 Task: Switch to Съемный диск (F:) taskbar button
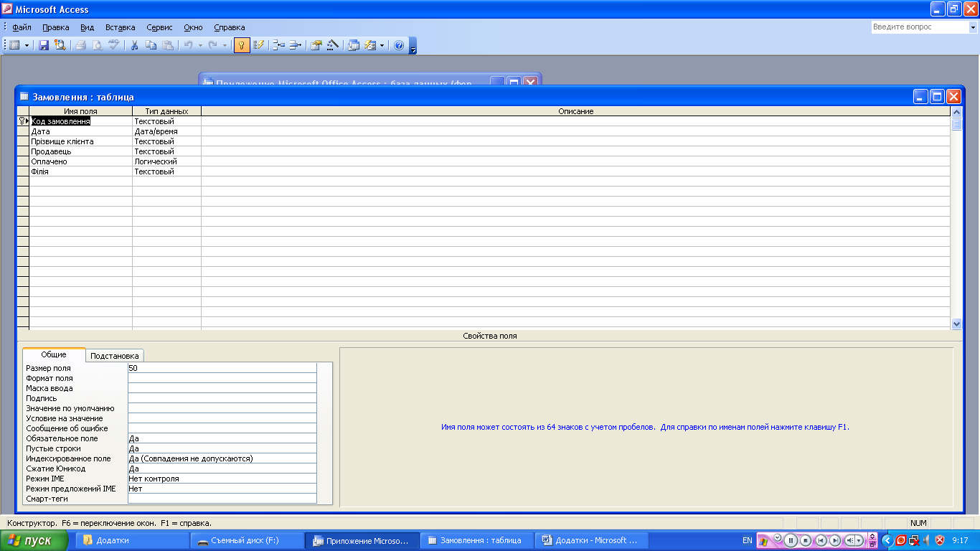point(246,540)
